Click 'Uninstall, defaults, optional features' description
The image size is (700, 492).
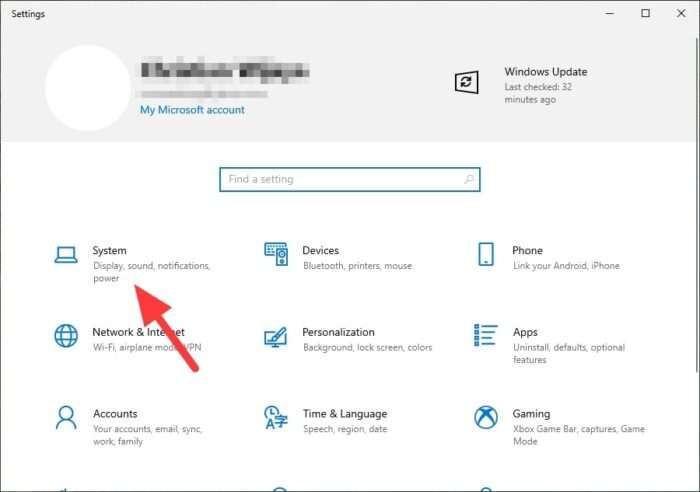(569, 354)
